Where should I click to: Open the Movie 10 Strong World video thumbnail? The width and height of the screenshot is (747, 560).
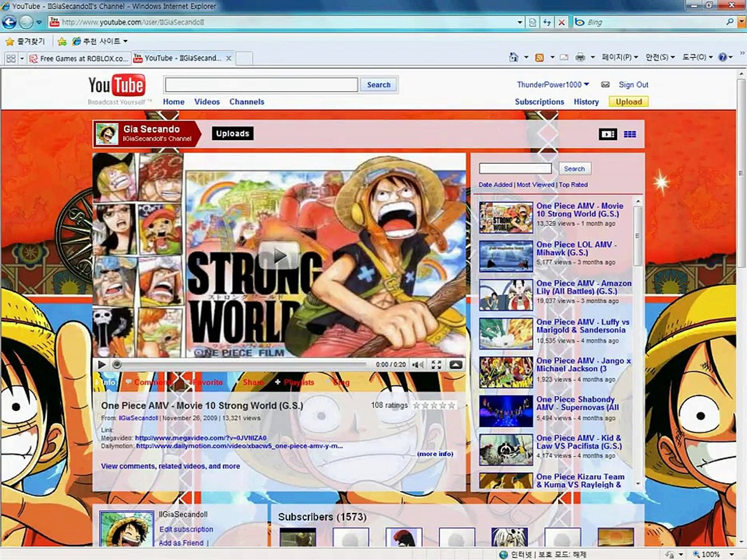click(x=506, y=217)
